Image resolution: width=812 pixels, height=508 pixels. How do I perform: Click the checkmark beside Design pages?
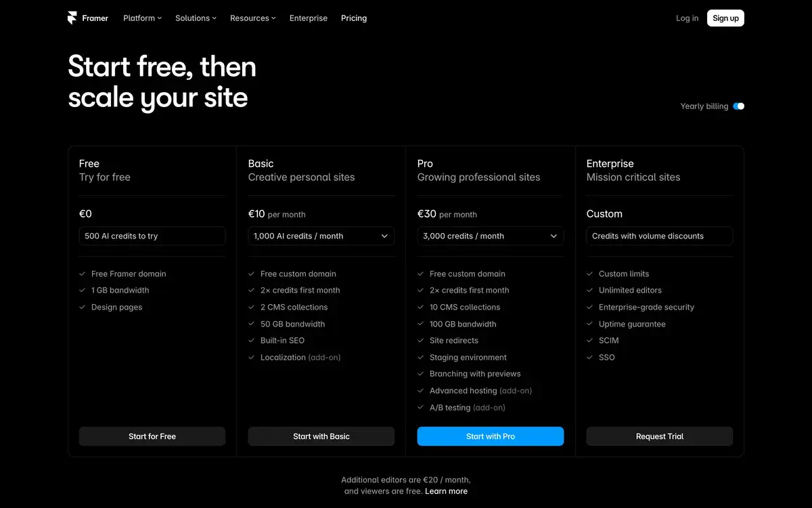click(83, 307)
